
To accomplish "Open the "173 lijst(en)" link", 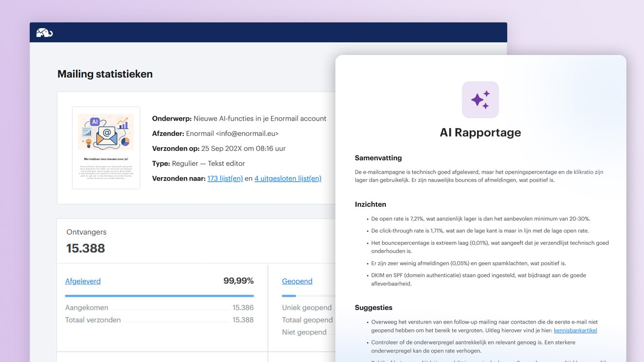I will click(x=225, y=179).
